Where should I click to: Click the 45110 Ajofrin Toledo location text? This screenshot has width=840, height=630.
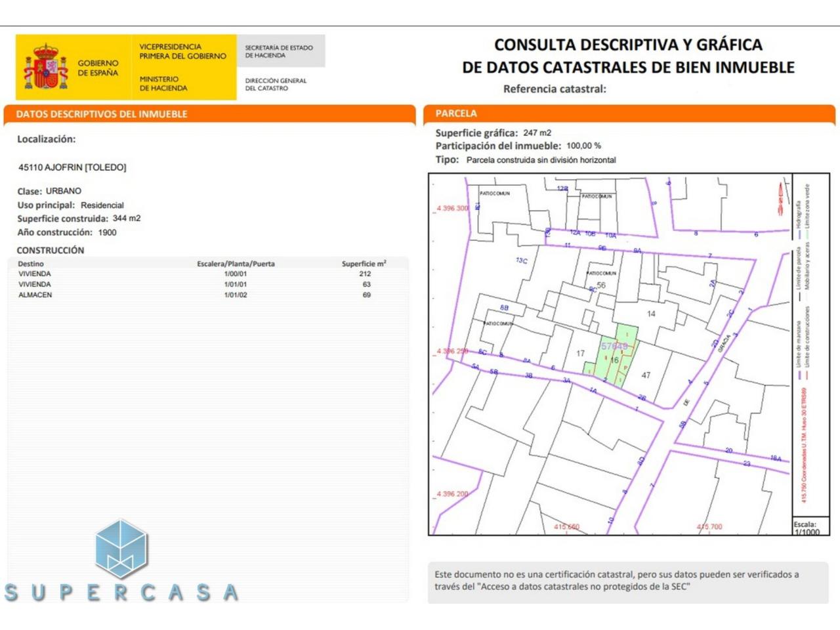point(72,167)
